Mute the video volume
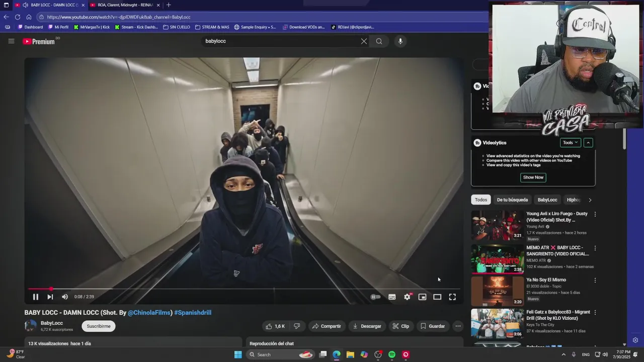Screen dimensions: 644x362 click(x=64, y=297)
